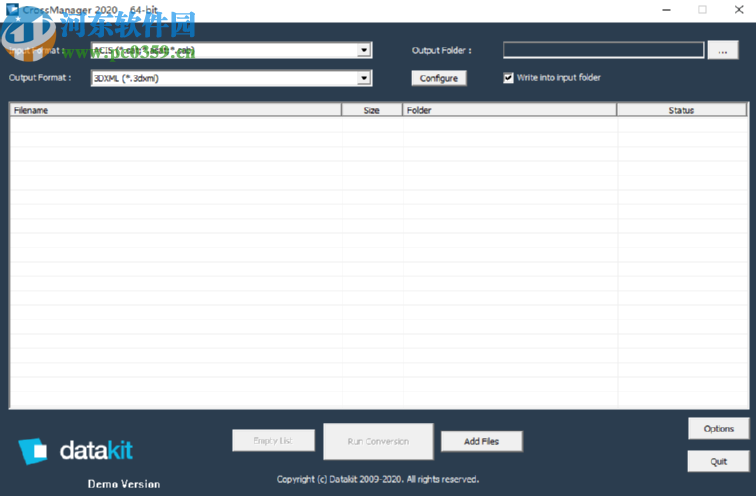Select the ACIS input format combo box
The width and height of the screenshot is (756, 496).
[x=231, y=50]
